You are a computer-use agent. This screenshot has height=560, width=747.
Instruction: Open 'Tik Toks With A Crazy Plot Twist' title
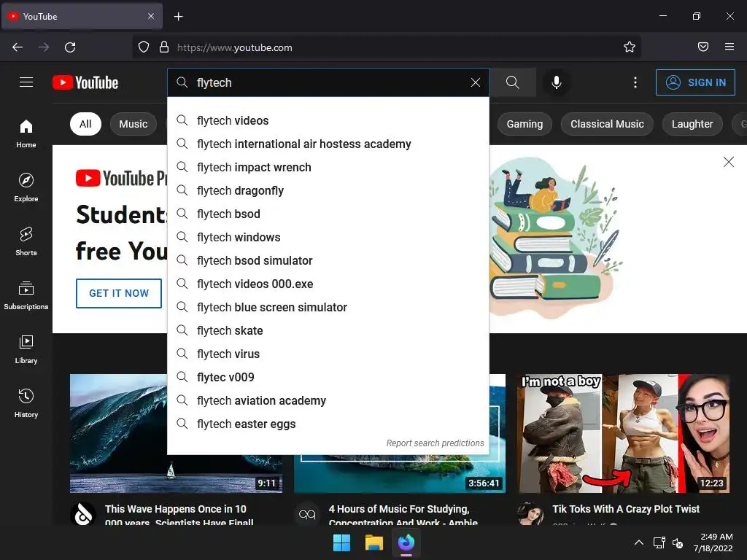coord(625,509)
